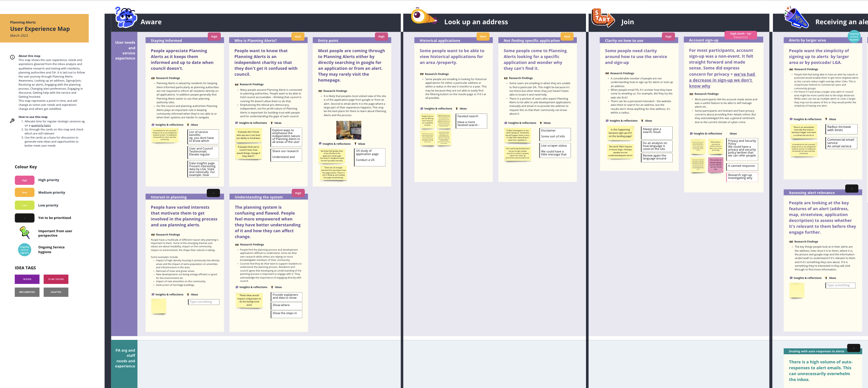
Task: Click the info icon next to About this map
Action: 12,57
